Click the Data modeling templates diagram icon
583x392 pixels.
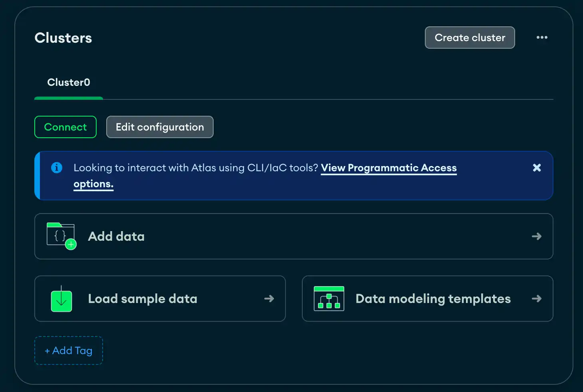329,299
